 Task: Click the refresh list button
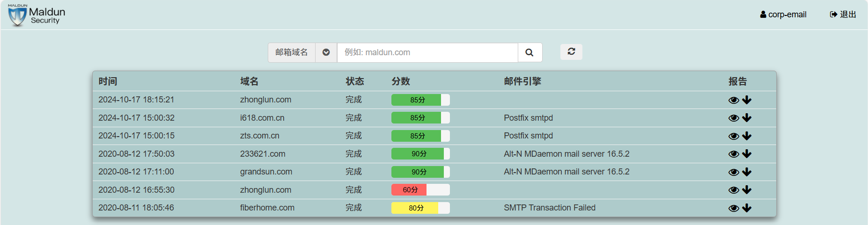coord(571,51)
